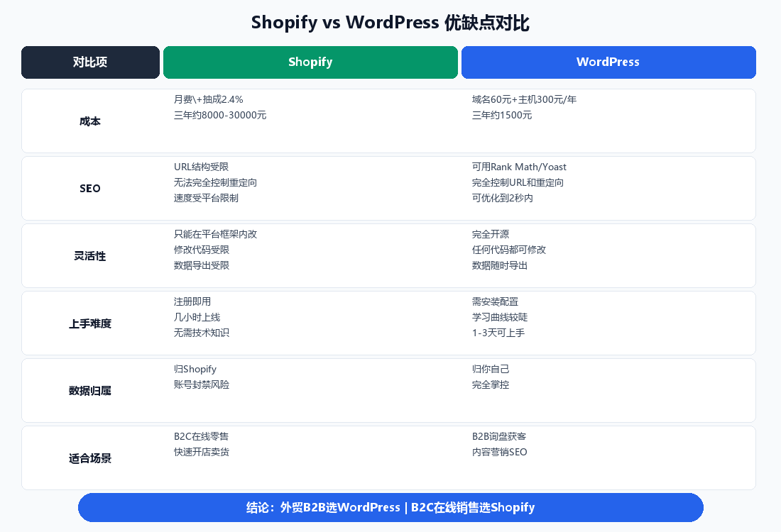The width and height of the screenshot is (781, 532).
Task: Click '1-3天可上手' text
Action: [x=498, y=333]
